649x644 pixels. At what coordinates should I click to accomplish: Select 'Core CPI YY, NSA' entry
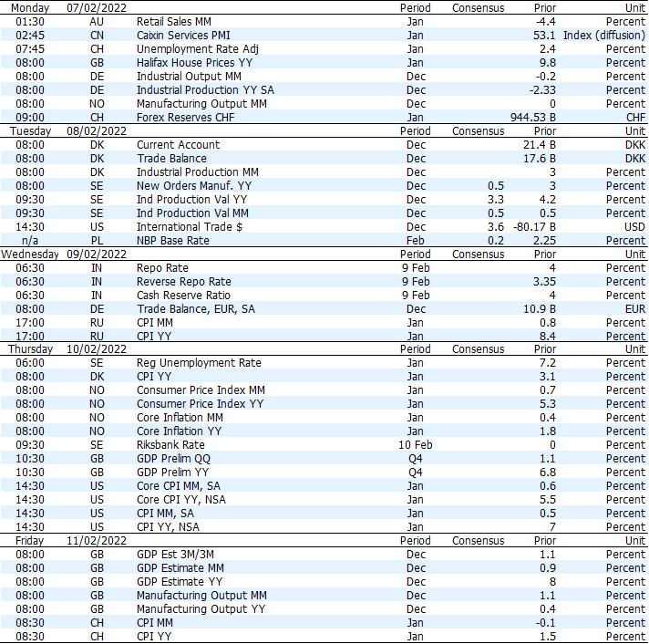181,499
